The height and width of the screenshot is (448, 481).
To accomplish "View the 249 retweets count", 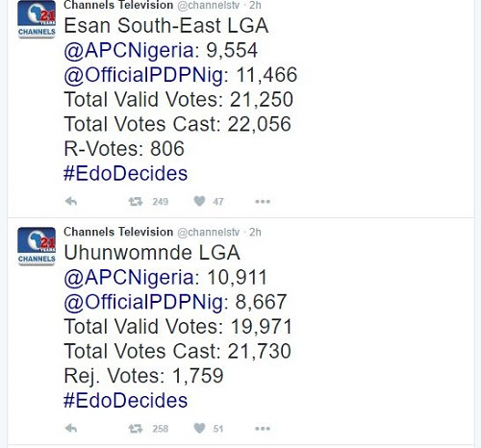I will [161, 202].
